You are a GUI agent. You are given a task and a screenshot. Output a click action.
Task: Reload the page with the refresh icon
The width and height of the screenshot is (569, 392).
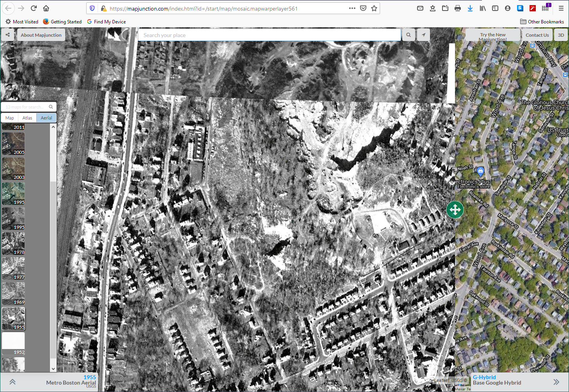click(34, 7)
